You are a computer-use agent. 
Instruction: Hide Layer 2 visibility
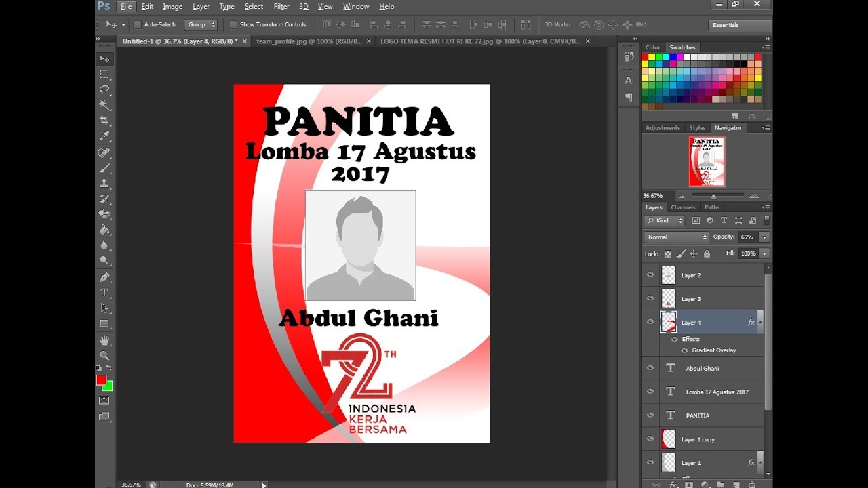pyautogui.click(x=650, y=275)
